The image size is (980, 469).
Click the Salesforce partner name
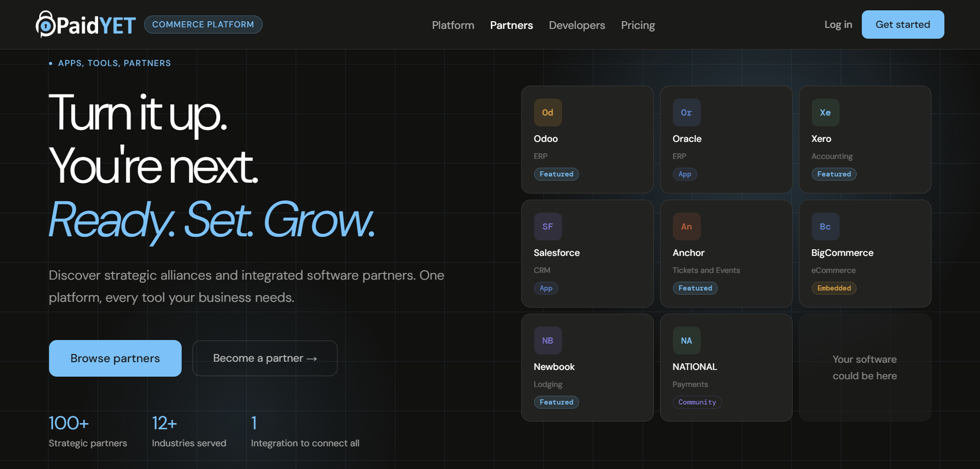[557, 253]
